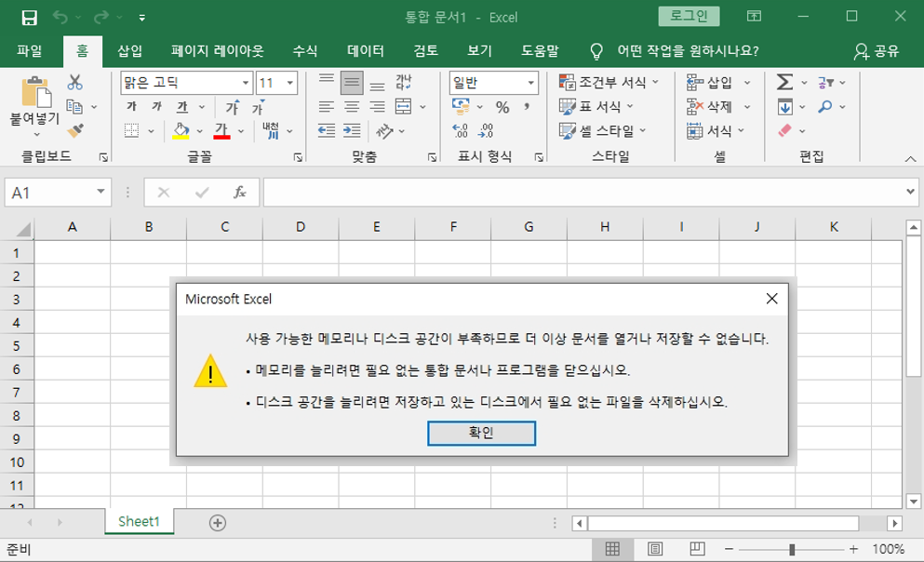Click the 공유 share button
This screenshot has height=562, width=924.
click(x=877, y=51)
